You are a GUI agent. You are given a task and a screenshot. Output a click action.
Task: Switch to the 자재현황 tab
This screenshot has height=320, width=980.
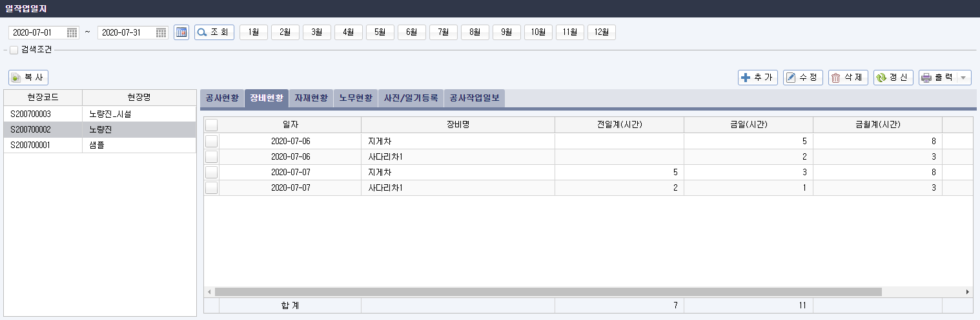[x=311, y=98]
